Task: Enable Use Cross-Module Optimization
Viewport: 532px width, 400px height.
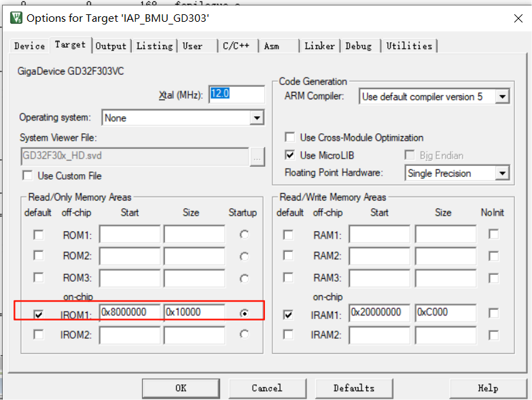Action: 289,137
